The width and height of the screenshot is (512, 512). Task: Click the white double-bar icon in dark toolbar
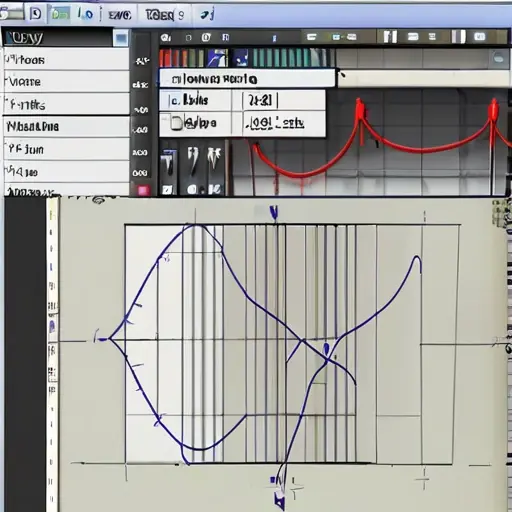pyautogui.click(x=390, y=37)
